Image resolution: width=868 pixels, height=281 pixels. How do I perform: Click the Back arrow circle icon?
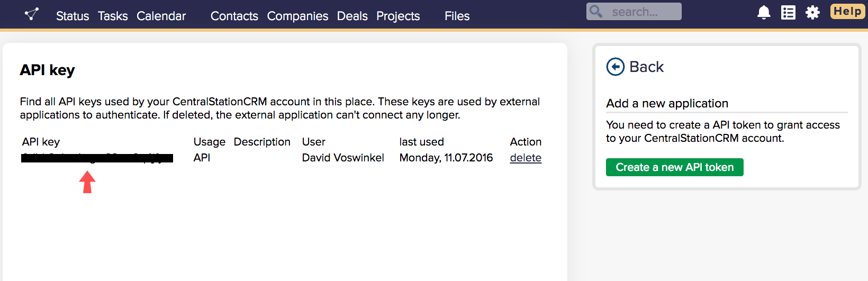click(615, 67)
